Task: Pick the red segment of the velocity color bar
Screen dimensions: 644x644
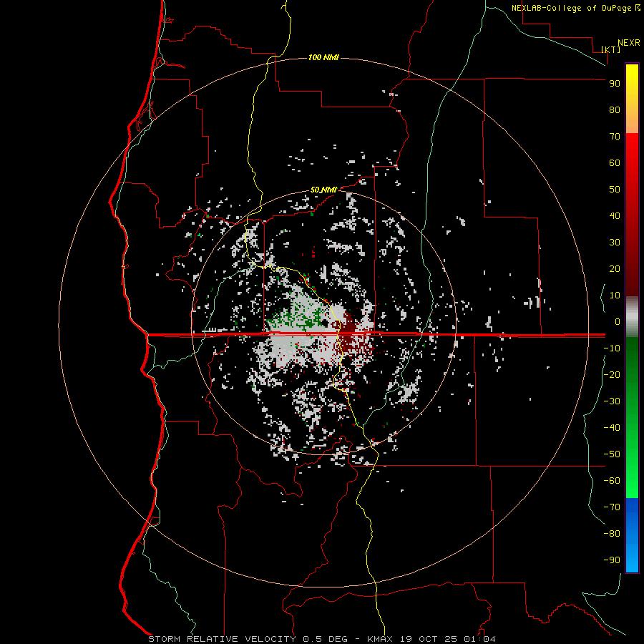Action: point(632,215)
